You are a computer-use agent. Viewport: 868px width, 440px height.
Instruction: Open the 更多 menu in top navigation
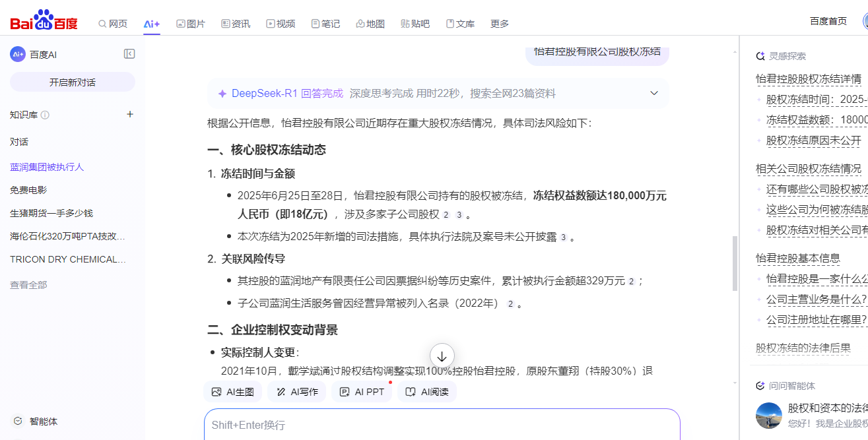pyautogui.click(x=500, y=24)
